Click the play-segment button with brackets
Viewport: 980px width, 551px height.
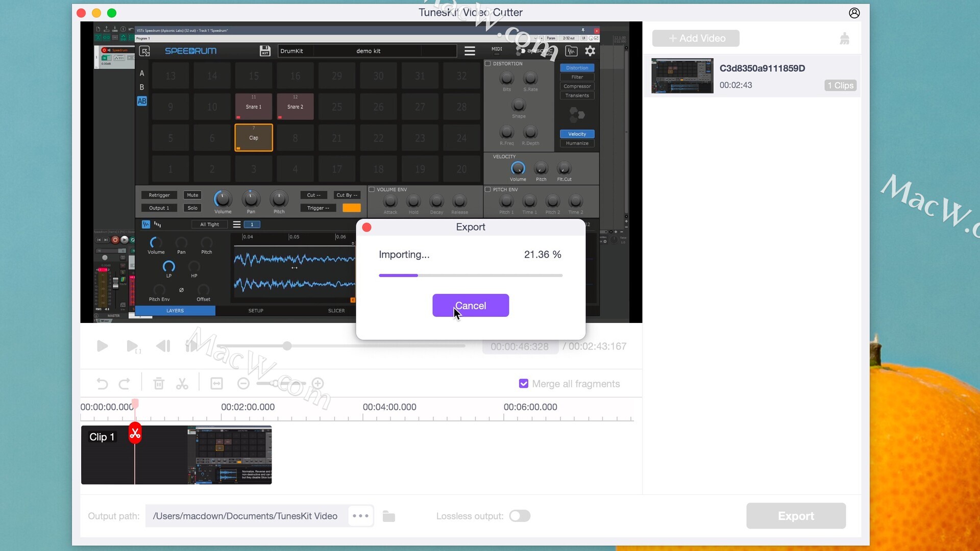pos(133,346)
